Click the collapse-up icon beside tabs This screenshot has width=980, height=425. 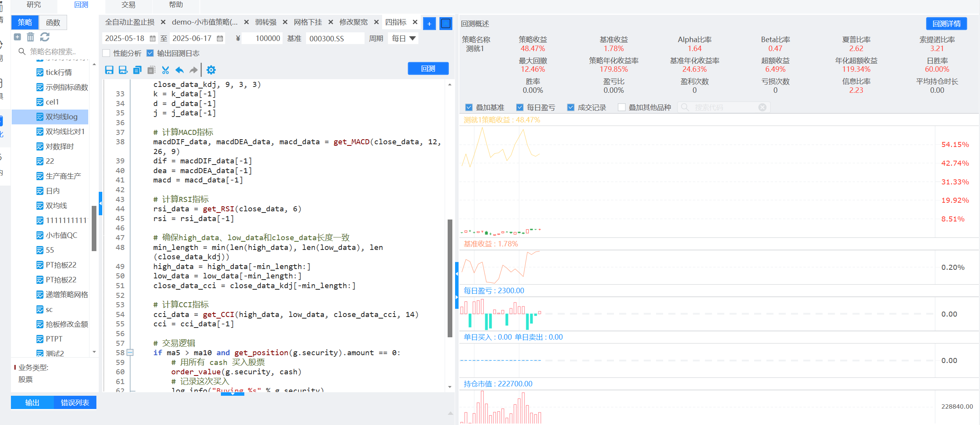pyautogui.click(x=446, y=24)
